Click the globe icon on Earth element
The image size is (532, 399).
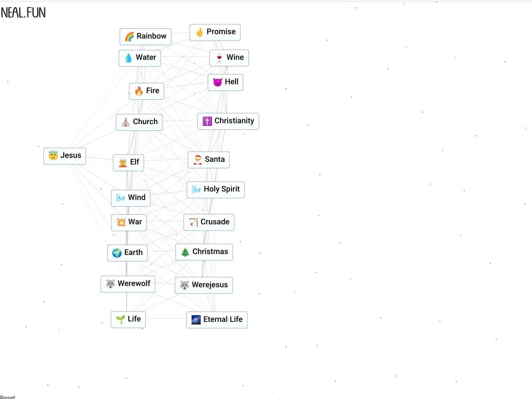tap(117, 253)
